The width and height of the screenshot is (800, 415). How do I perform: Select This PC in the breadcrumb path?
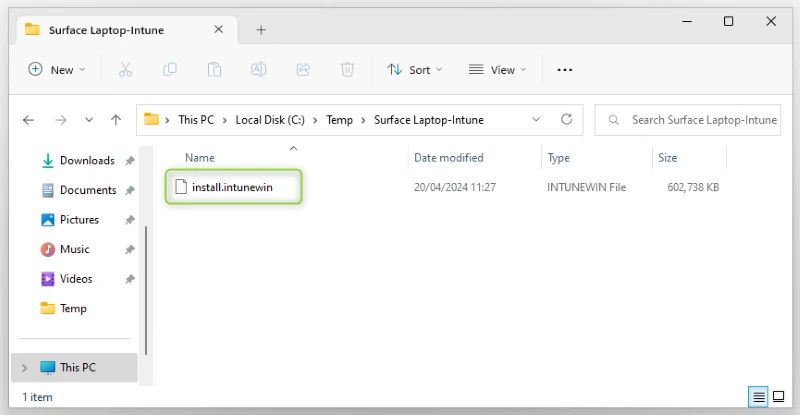(x=196, y=120)
